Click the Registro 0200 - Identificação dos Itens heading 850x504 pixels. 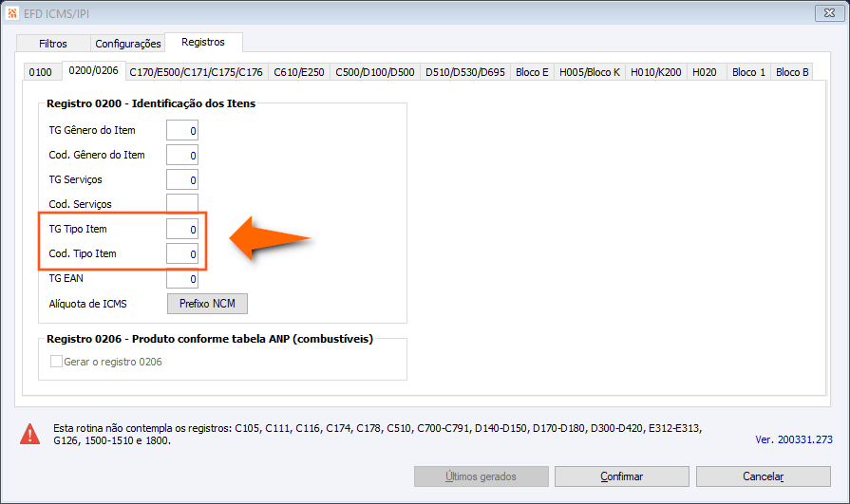151,103
